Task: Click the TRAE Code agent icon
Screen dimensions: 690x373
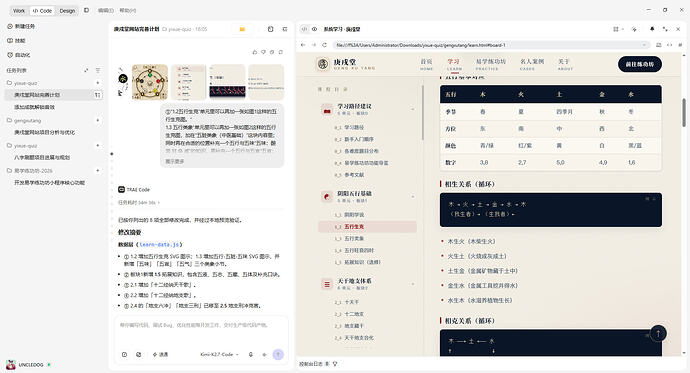Action: click(121, 190)
